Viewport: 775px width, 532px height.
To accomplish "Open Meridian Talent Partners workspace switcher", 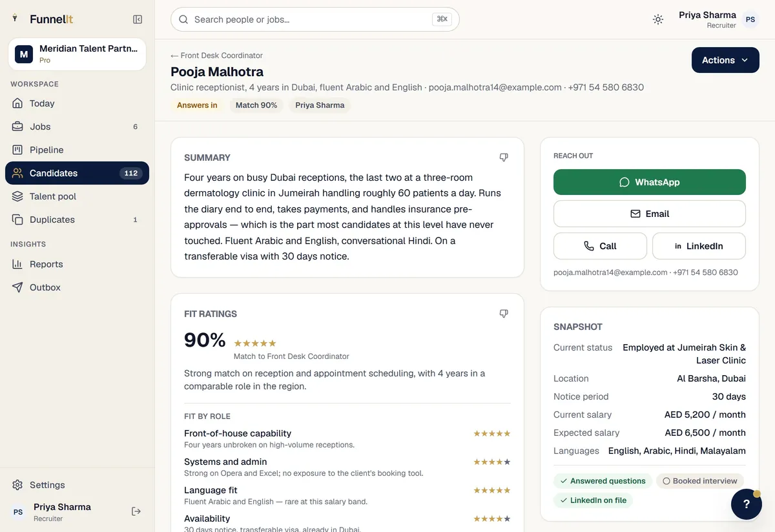I will [77, 54].
